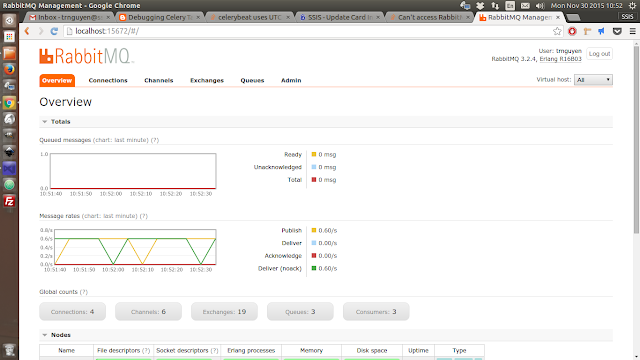Click the Pocket extension icon in toolbar
The height and width of the screenshot is (360, 640).
pyautogui.click(x=617, y=31)
